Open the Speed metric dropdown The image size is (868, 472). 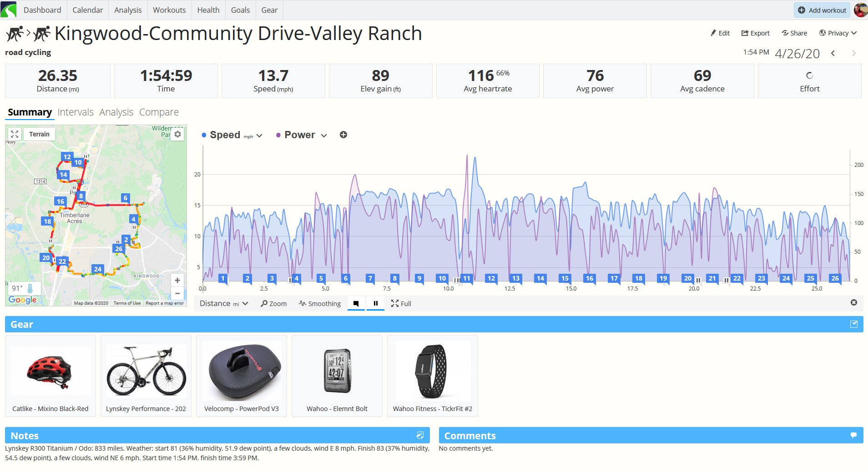(232, 135)
